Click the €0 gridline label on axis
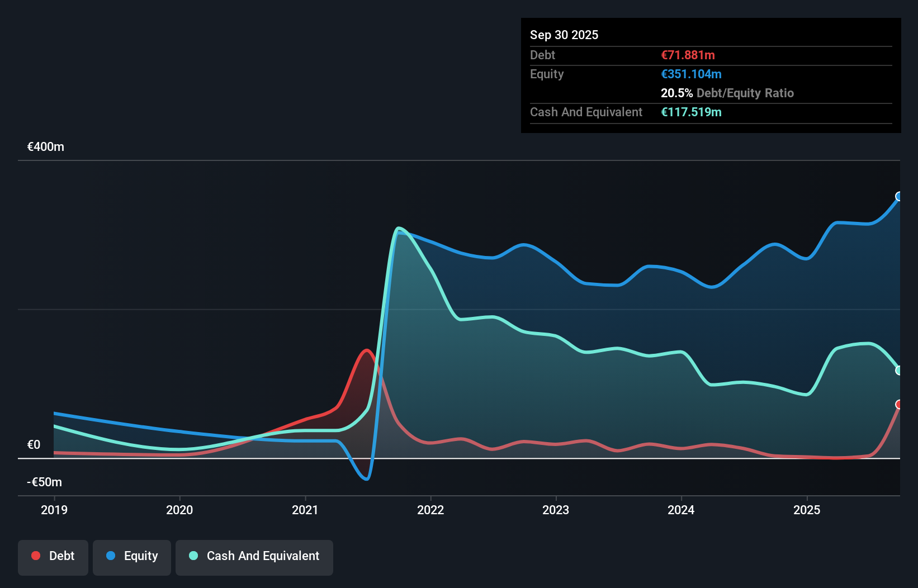 34,444
